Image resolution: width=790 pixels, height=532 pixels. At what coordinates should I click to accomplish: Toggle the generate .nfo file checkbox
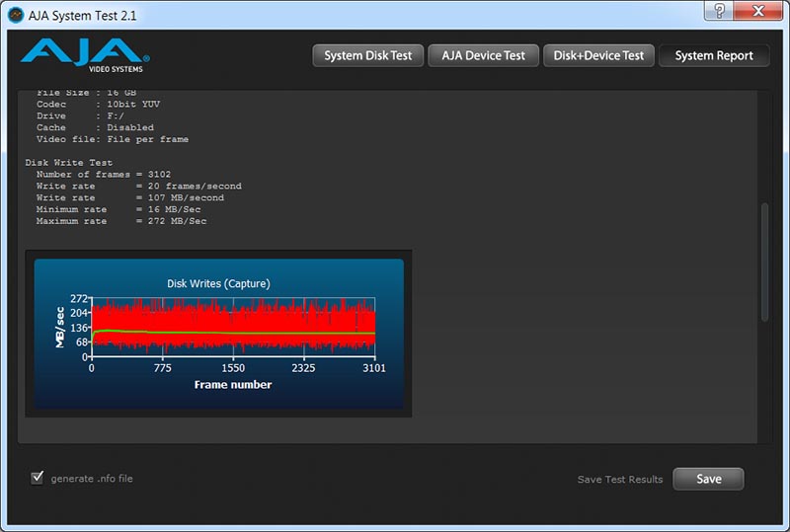coord(38,477)
